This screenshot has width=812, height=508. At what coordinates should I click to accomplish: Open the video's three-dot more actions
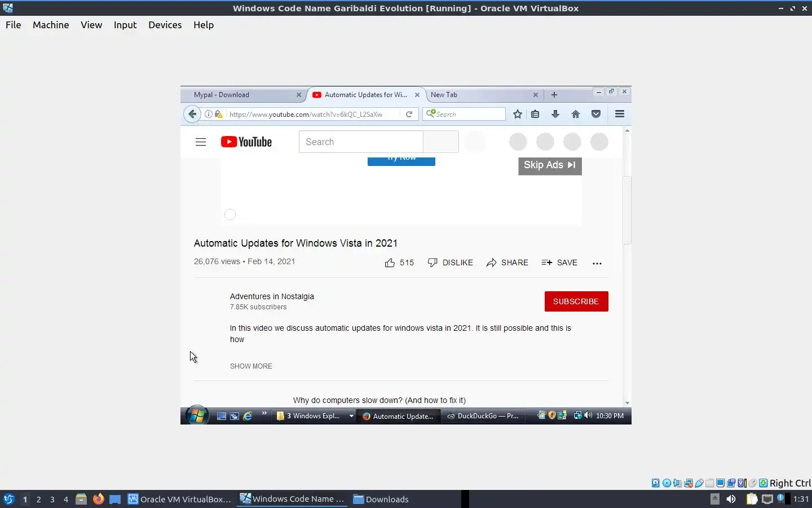point(597,263)
